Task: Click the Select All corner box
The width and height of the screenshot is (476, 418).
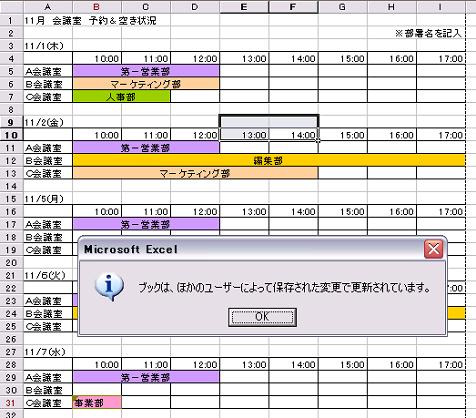Action: tap(11, 7)
